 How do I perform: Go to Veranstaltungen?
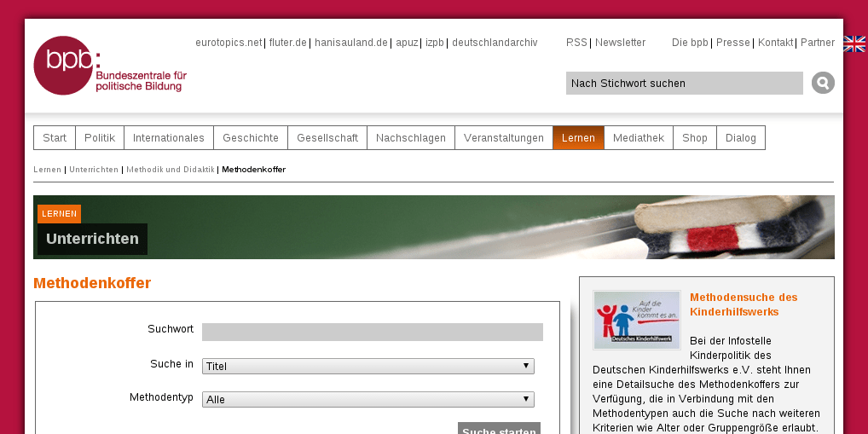tap(504, 138)
